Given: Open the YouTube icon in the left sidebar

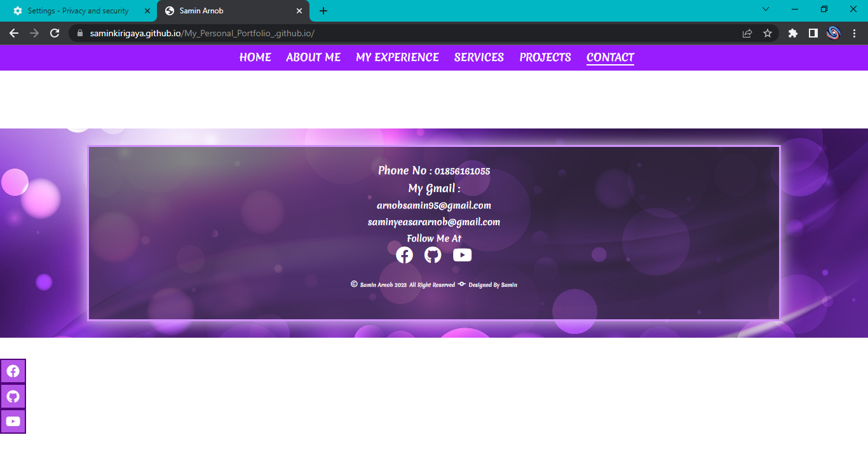Looking at the screenshot, I should (13, 420).
